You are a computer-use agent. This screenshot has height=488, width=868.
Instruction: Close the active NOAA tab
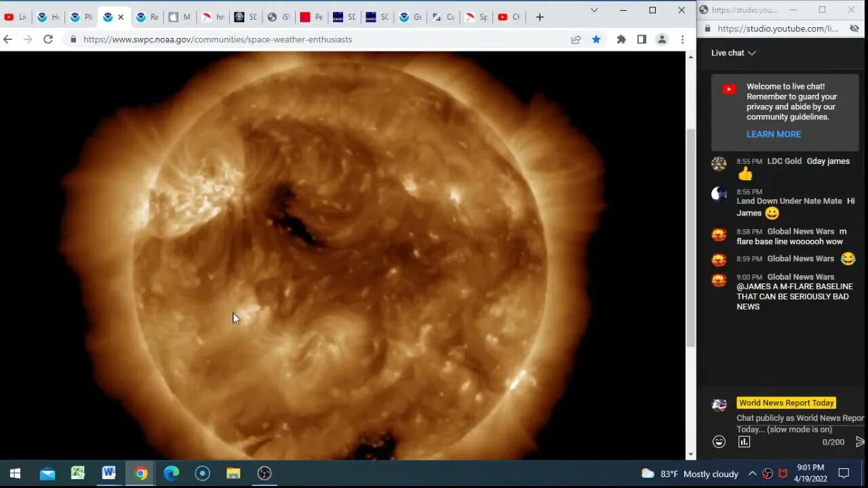coord(121,17)
